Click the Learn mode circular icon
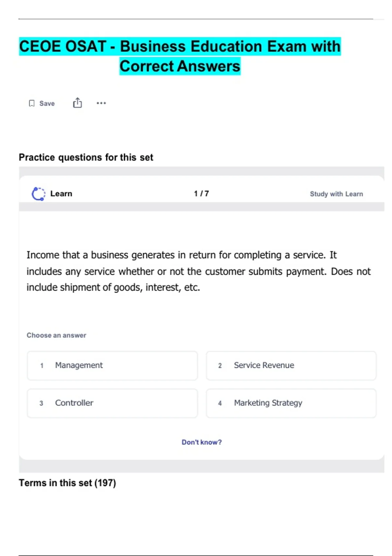The width and height of the screenshot is (392, 556). click(x=39, y=194)
